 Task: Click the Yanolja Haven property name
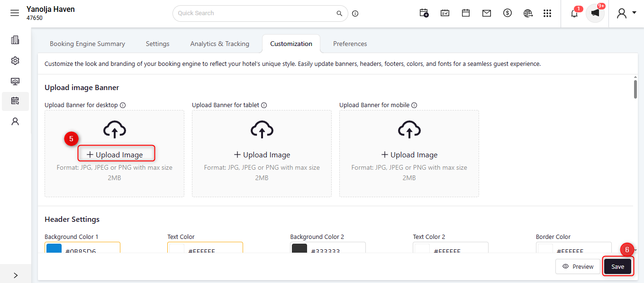(x=51, y=9)
